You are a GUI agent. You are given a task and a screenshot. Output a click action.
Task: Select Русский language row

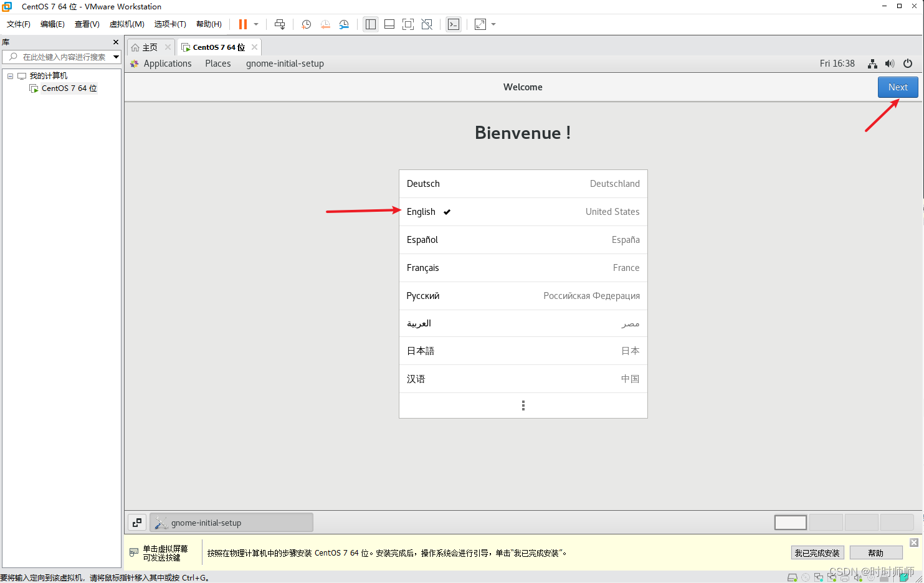(523, 296)
